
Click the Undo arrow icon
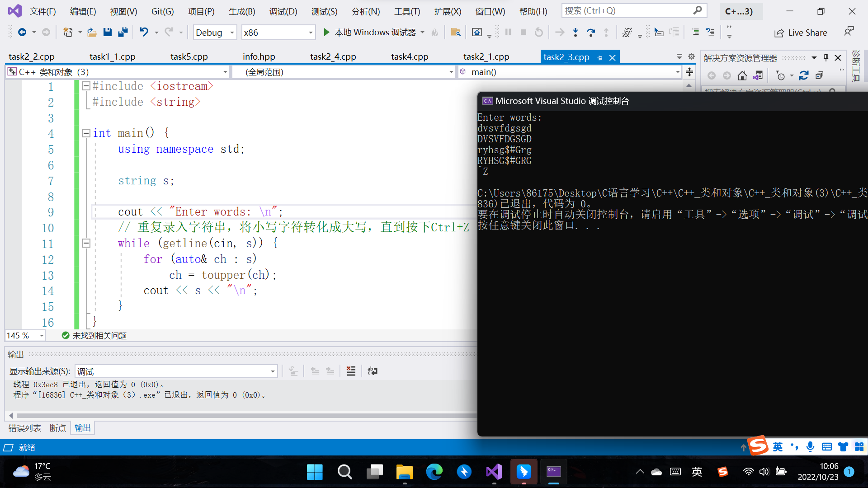point(144,32)
